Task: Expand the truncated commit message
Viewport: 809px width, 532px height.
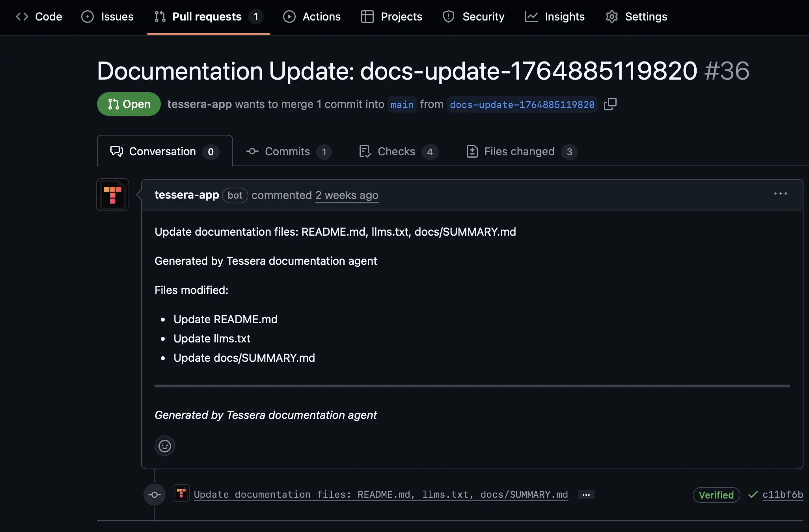Action: 585,495
